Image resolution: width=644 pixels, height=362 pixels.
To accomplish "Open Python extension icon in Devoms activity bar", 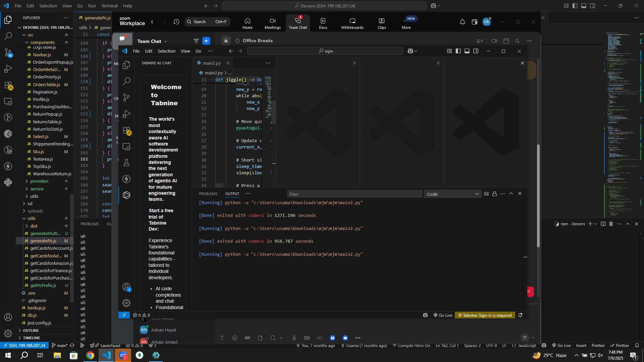I will click(8, 183).
